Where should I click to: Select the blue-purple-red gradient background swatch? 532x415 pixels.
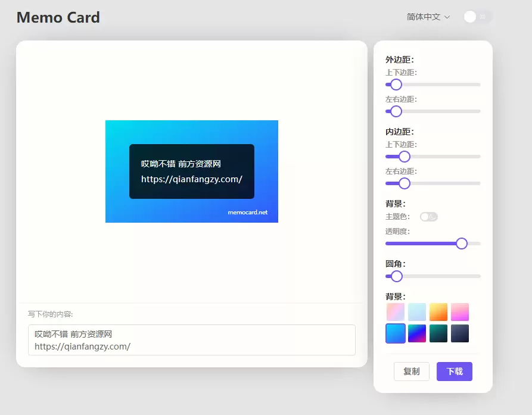pos(417,333)
